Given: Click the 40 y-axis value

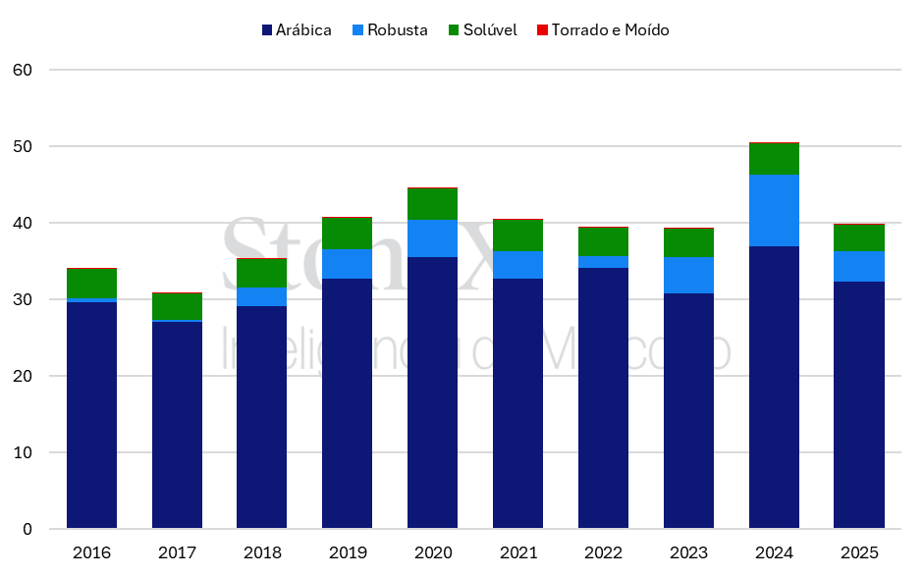Looking at the screenshot, I should point(23,223).
